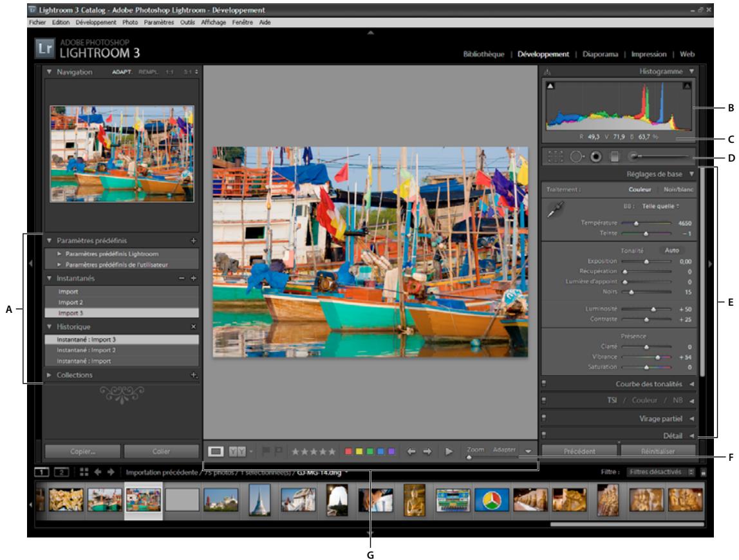This screenshot has height=560, width=739.
Task: Set rating to five stars
Action: click(x=332, y=452)
